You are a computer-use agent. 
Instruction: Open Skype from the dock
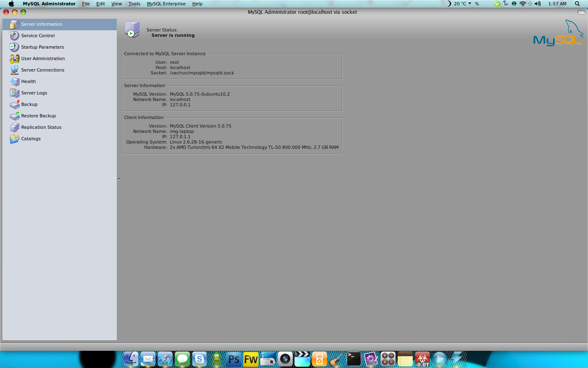pos(200,359)
